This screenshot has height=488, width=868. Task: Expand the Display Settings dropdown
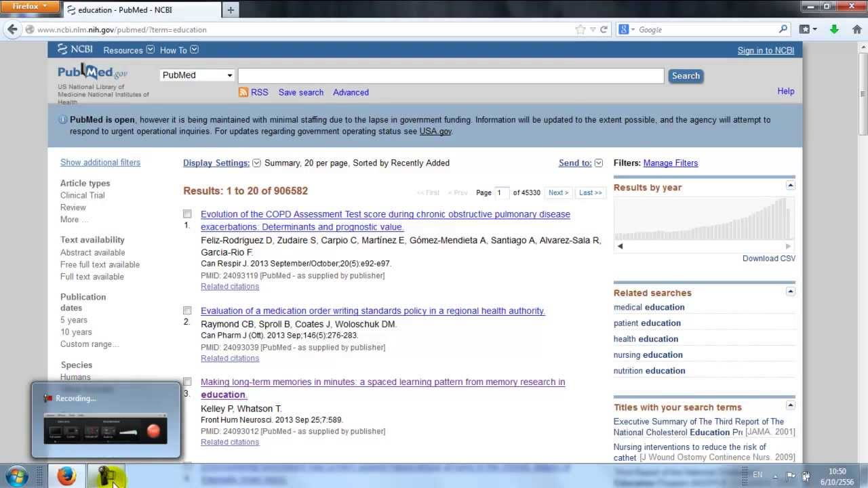(x=256, y=163)
